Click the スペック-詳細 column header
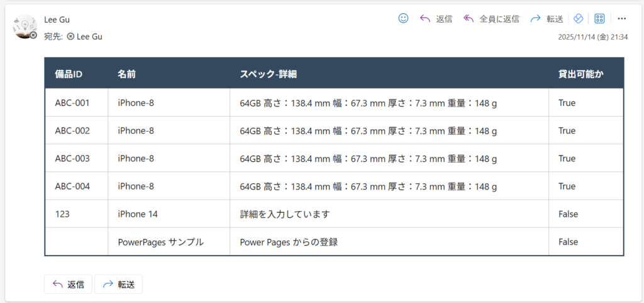This screenshot has height=303, width=644. point(269,74)
